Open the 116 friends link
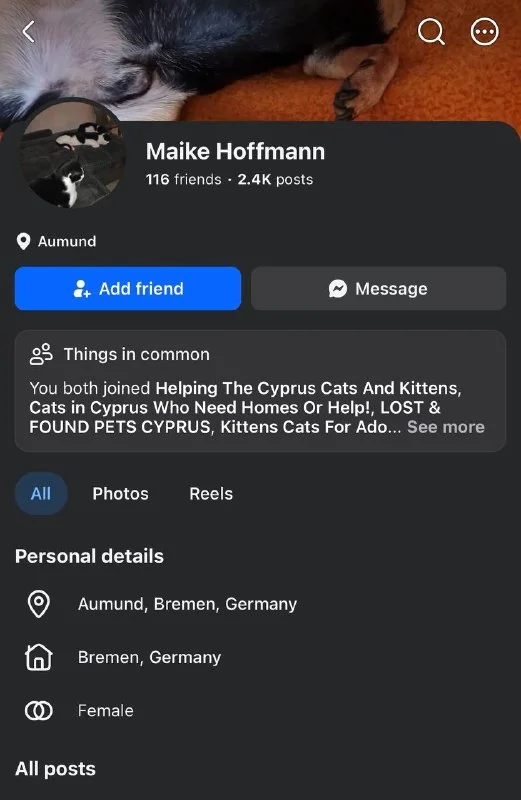 183,180
